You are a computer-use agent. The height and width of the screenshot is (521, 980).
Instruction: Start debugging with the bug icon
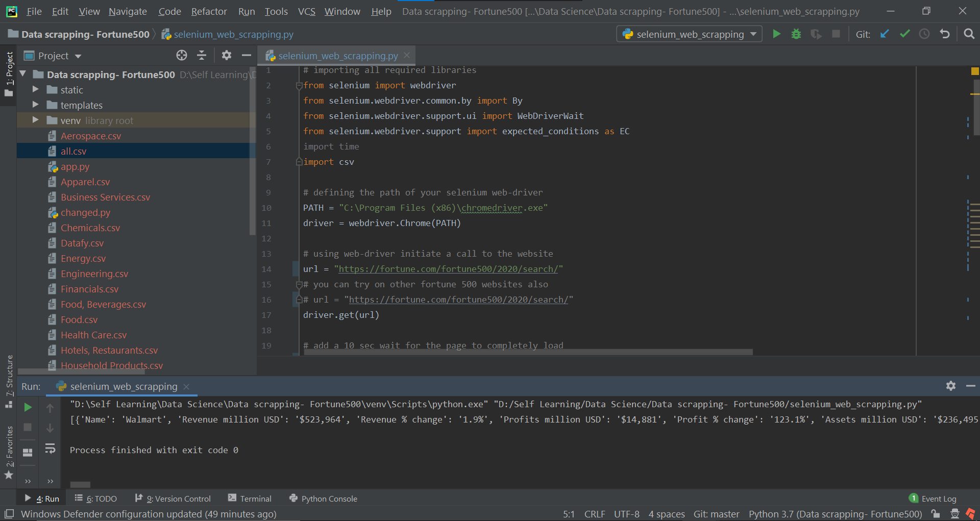[796, 34]
